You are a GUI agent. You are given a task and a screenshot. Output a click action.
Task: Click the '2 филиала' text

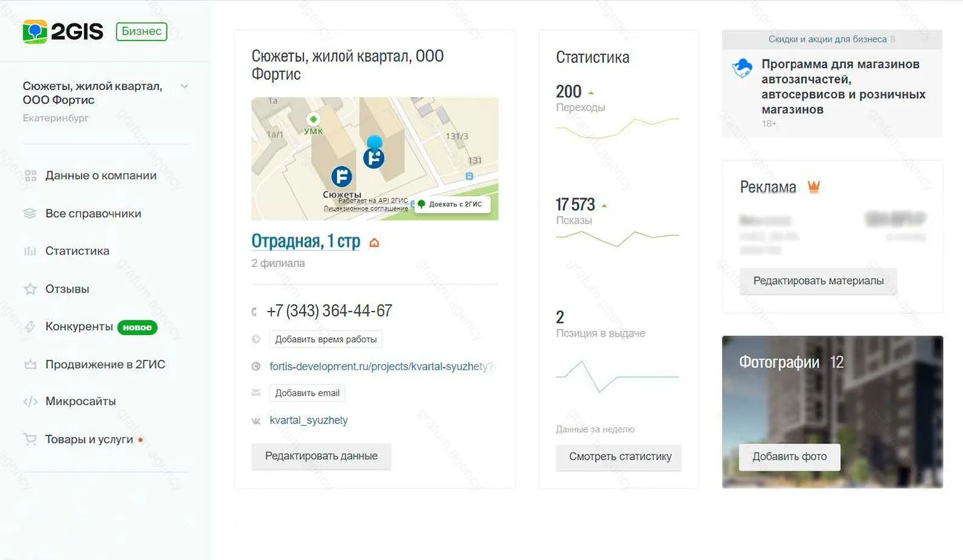click(278, 263)
